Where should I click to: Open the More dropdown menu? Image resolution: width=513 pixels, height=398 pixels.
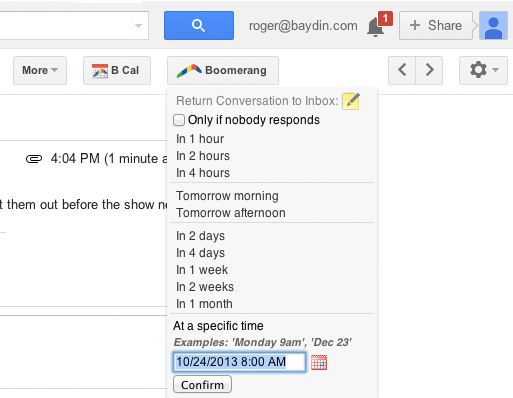pos(40,70)
